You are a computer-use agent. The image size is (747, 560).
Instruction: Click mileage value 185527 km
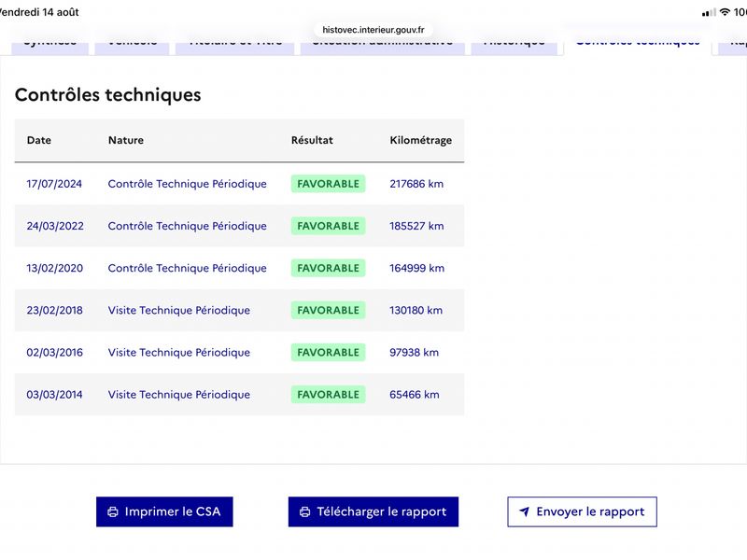pyautogui.click(x=416, y=226)
